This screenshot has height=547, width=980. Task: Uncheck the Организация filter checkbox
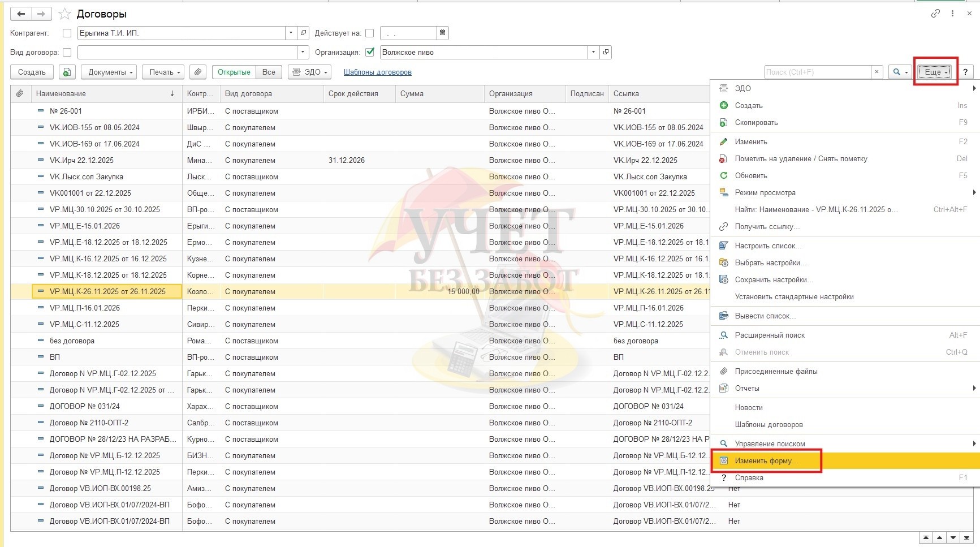pos(370,52)
